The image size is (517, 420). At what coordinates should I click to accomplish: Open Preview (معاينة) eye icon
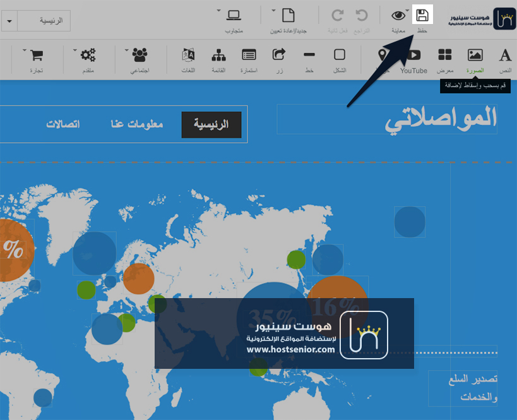click(x=398, y=16)
